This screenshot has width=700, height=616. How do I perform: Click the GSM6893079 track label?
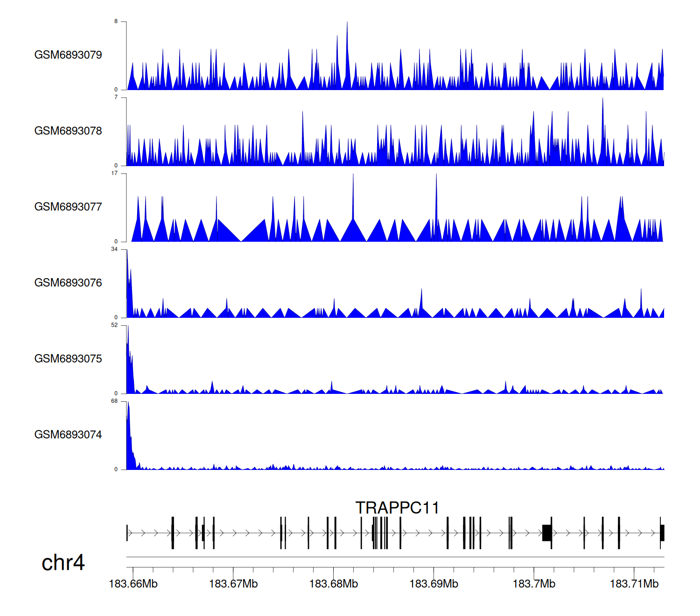(x=68, y=55)
